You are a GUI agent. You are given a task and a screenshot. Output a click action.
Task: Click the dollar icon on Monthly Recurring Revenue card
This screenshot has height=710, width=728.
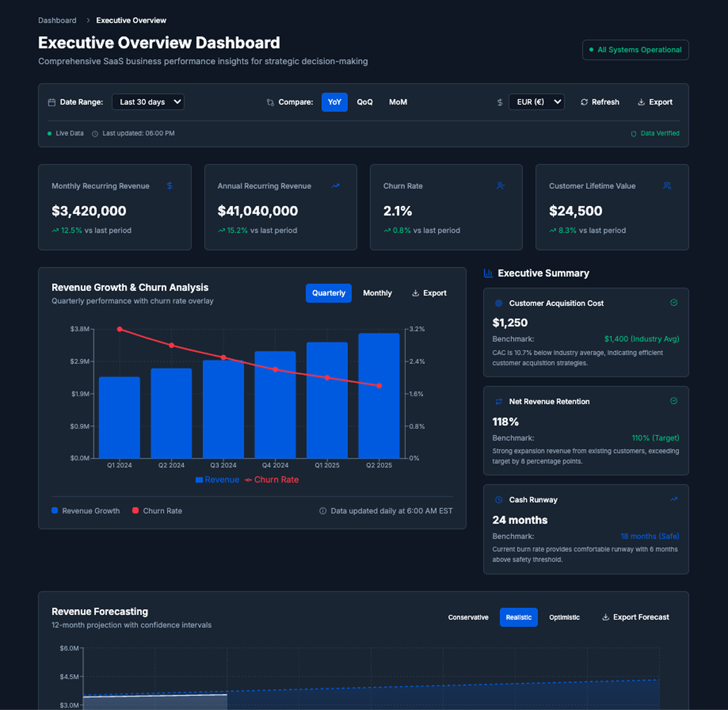pyautogui.click(x=170, y=186)
